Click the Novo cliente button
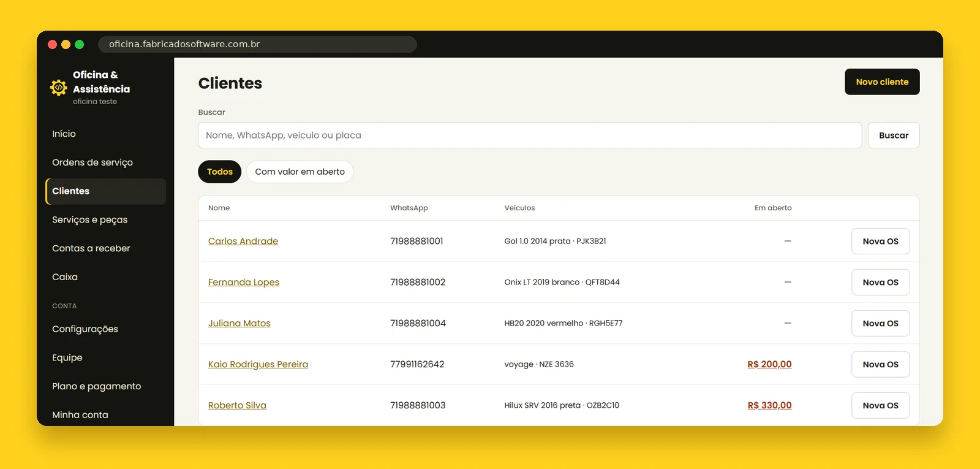Screen dimensions: 980x469 pyautogui.click(x=882, y=82)
